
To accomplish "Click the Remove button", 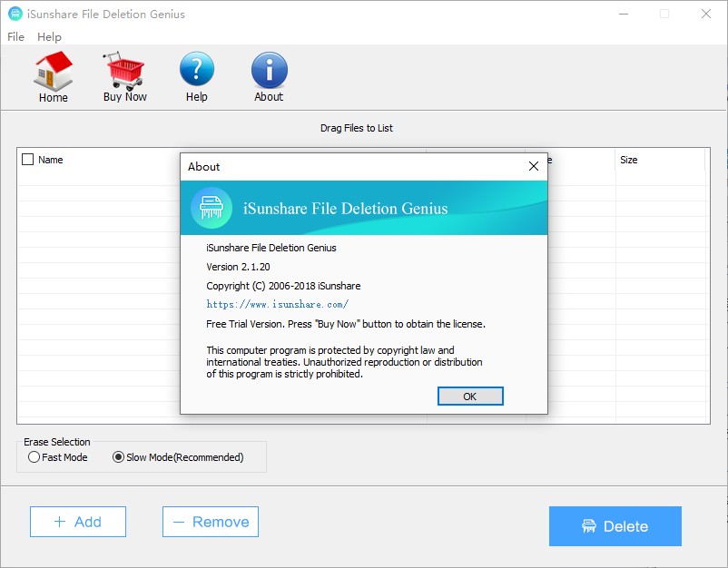I will click(211, 522).
